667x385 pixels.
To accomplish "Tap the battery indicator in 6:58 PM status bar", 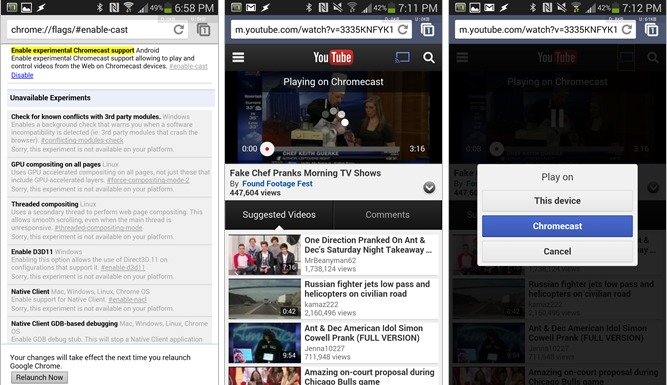I will (168, 8).
